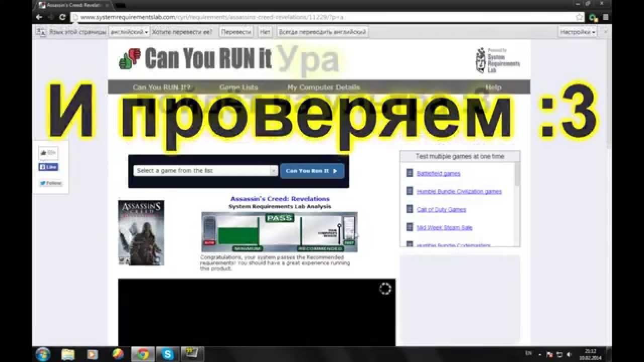This screenshot has width=644, height=362.
Task: Click the volume icon in the system tray
Action: (x=569, y=354)
